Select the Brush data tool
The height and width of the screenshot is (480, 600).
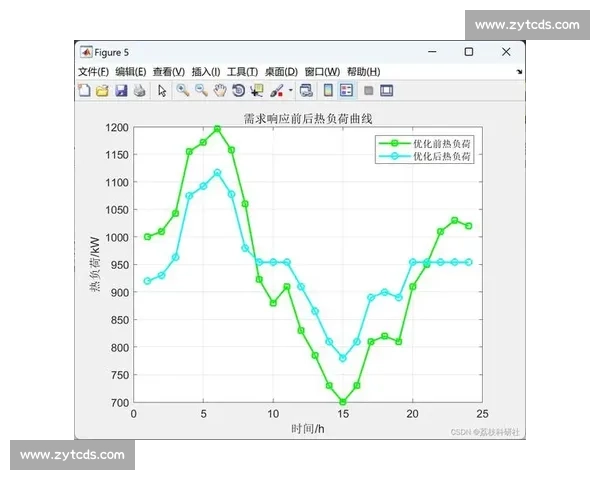tap(276, 91)
